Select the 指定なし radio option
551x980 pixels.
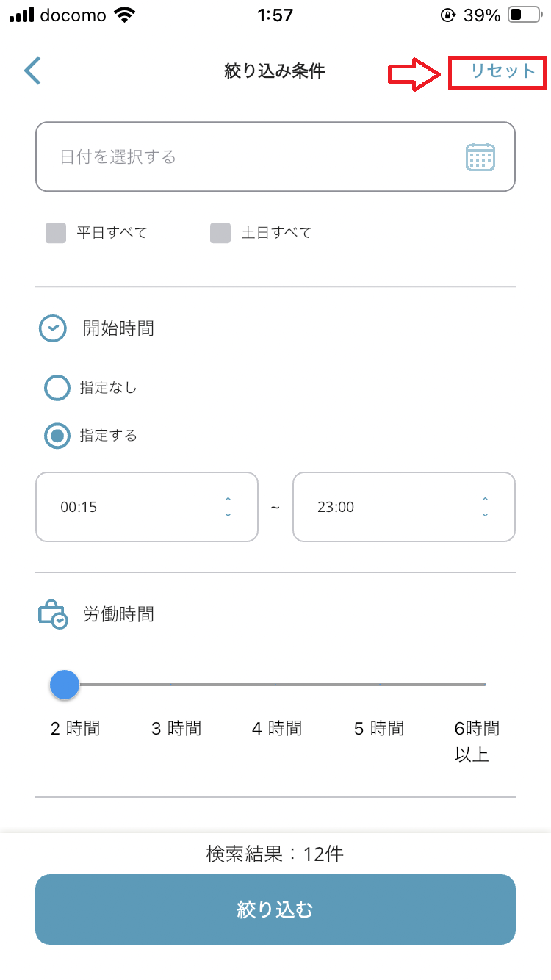pos(57,388)
